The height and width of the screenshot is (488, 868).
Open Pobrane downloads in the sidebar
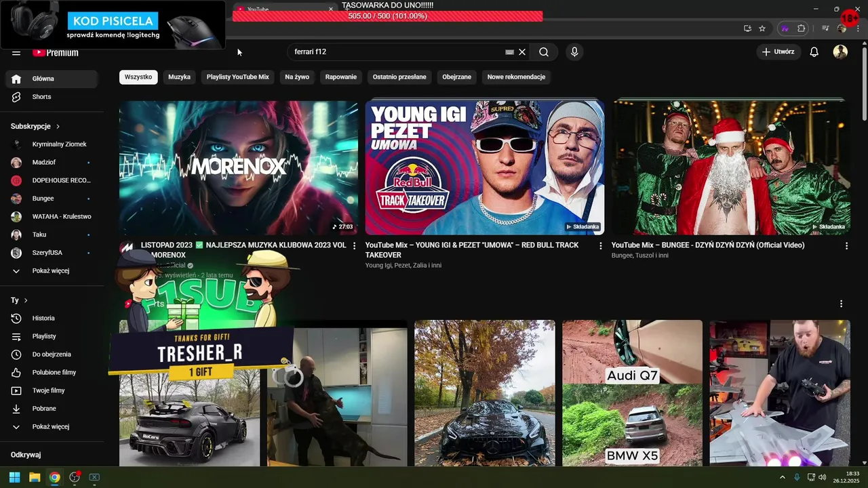pyautogui.click(x=52, y=409)
